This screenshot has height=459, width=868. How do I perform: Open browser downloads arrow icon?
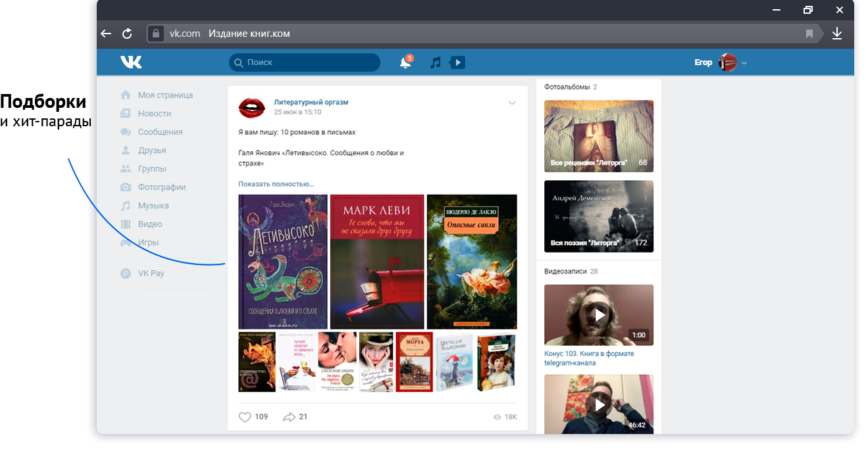tap(837, 34)
